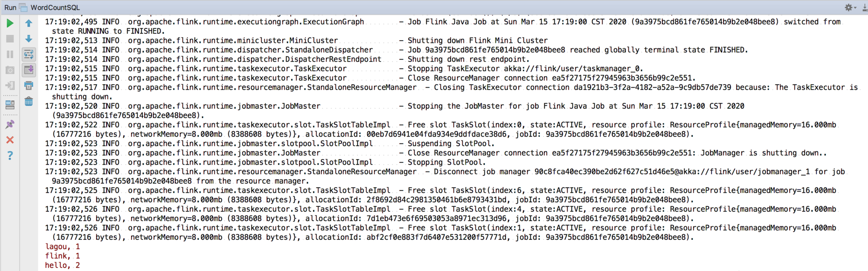Image resolution: width=868 pixels, height=271 pixels.
Task: Click the blue Up stack trace arrow
Action: (x=28, y=23)
